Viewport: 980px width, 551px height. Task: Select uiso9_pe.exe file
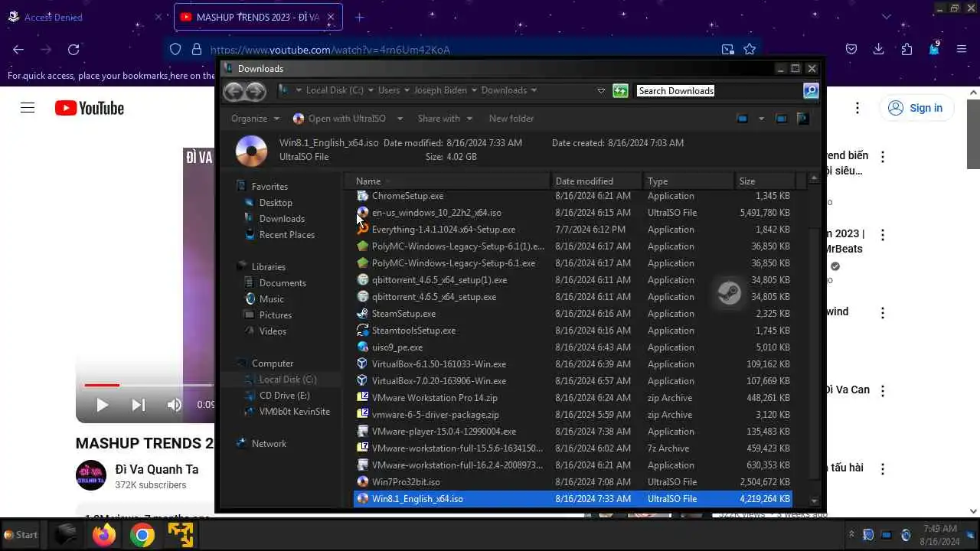(573, 347)
